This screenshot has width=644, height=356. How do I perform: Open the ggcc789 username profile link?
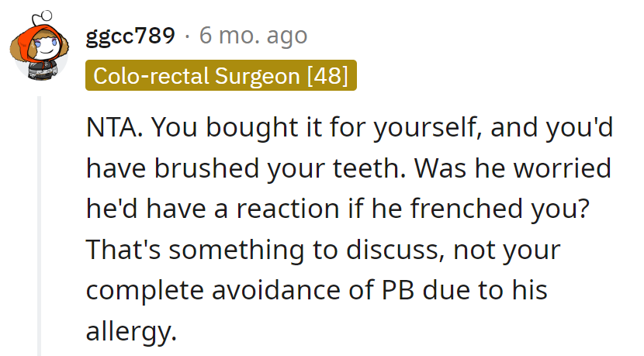(130, 35)
